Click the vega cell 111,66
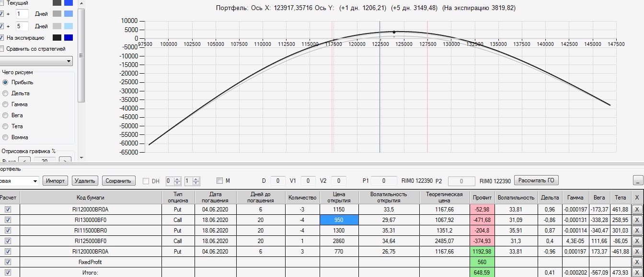Screen dimensions: 644x277 coord(599,241)
